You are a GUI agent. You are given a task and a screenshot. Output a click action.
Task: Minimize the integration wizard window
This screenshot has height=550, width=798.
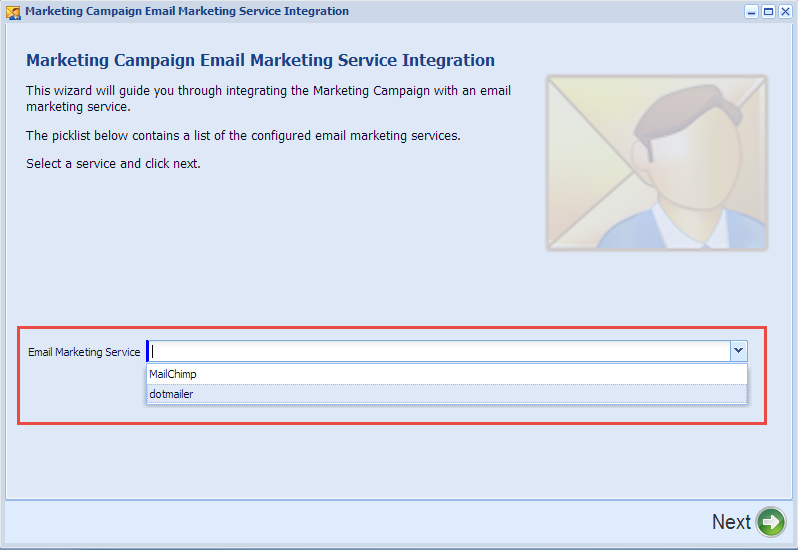[751, 11]
